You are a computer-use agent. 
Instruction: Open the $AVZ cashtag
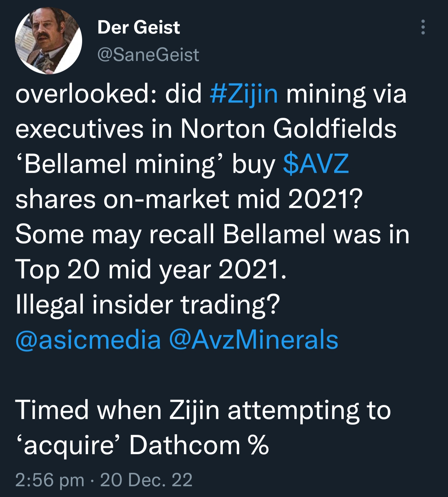pos(316,164)
